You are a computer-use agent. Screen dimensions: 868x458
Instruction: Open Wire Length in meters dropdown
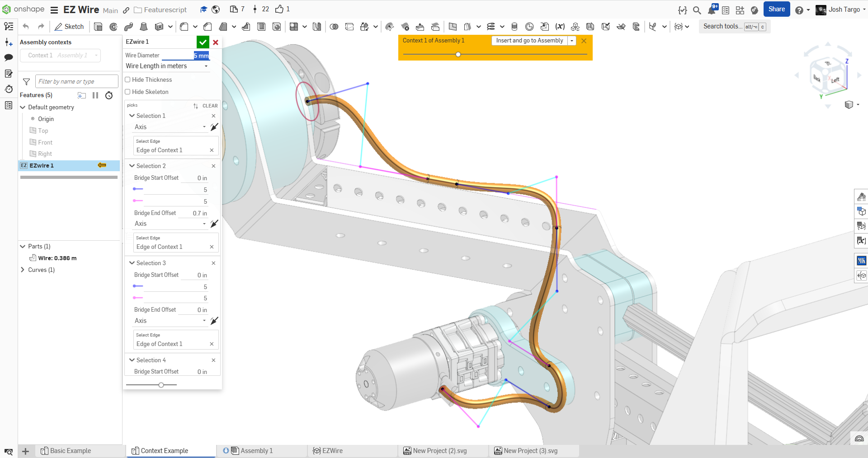[167, 66]
